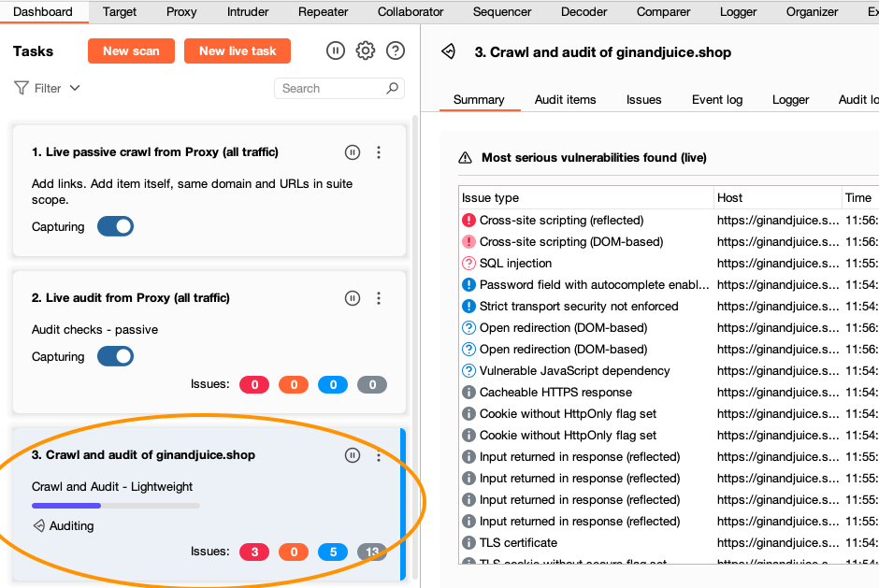Image resolution: width=879 pixels, height=588 pixels.
Task: Open more options for Live passive crawl task
Action: pyautogui.click(x=379, y=152)
